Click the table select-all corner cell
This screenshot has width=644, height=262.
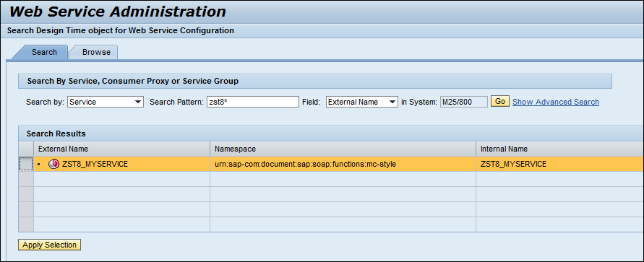pyautogui.click(x=26, y=149)
